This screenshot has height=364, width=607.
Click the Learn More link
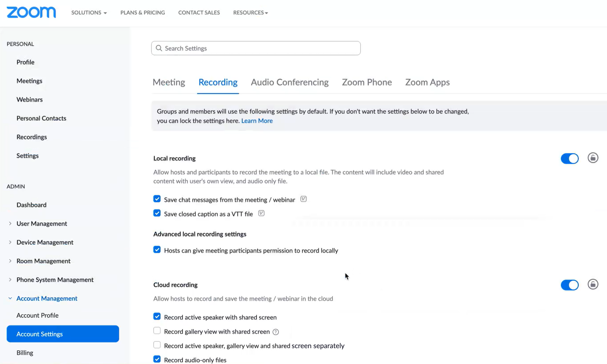click(257, 121)
